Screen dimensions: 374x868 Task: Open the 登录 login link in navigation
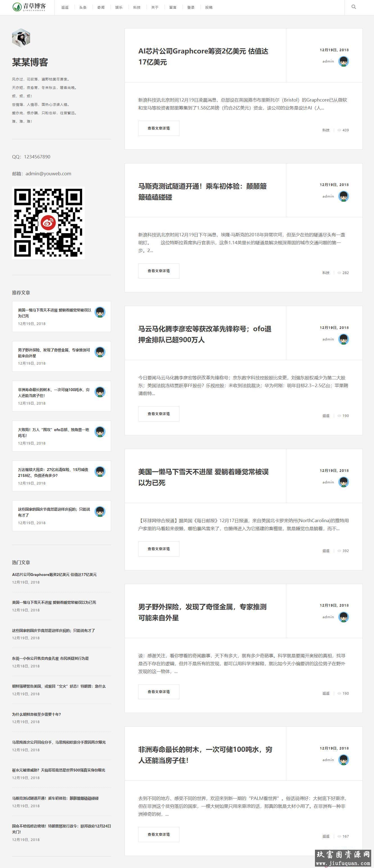(191, 7)
